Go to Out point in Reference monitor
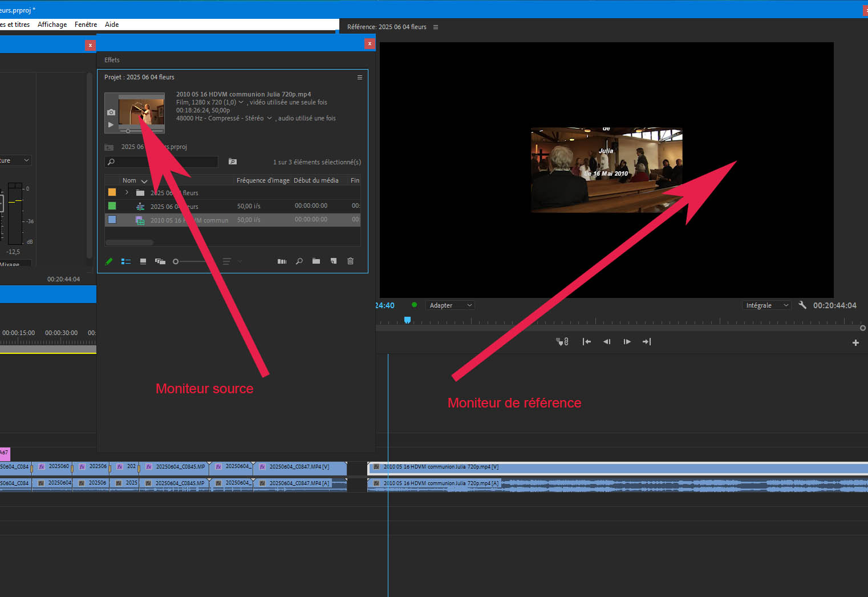 647,342
